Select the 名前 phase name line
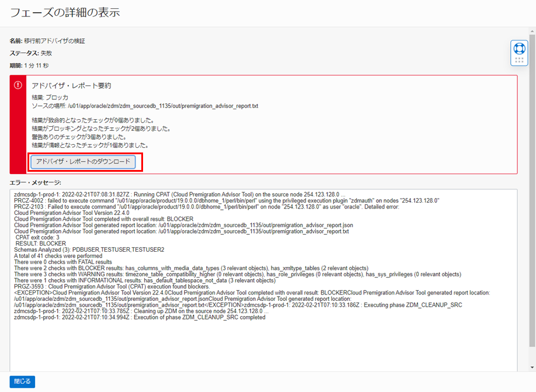The width and height of the screenshot is (536, 392). point(47,41)
